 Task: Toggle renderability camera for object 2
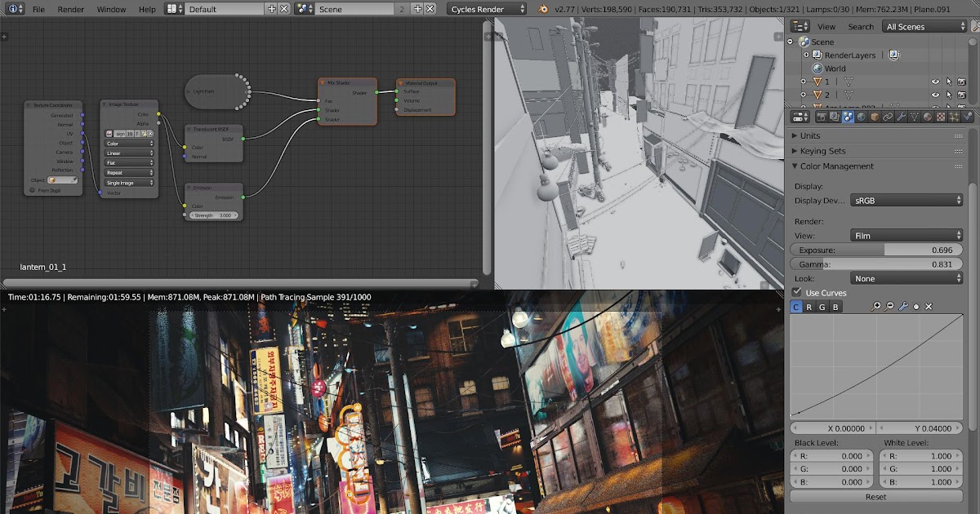(961, 95)
